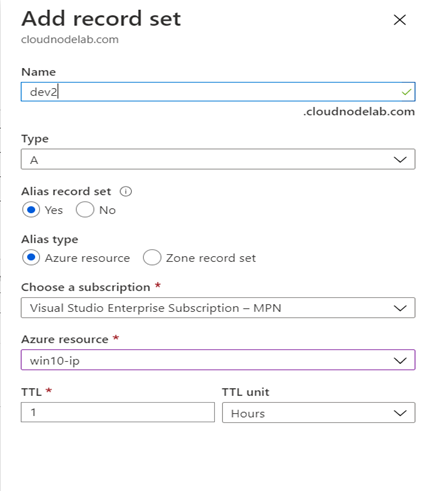Click the Name input field containing dev2
Viewport: 433px width, 491px height.
(218, 92)
